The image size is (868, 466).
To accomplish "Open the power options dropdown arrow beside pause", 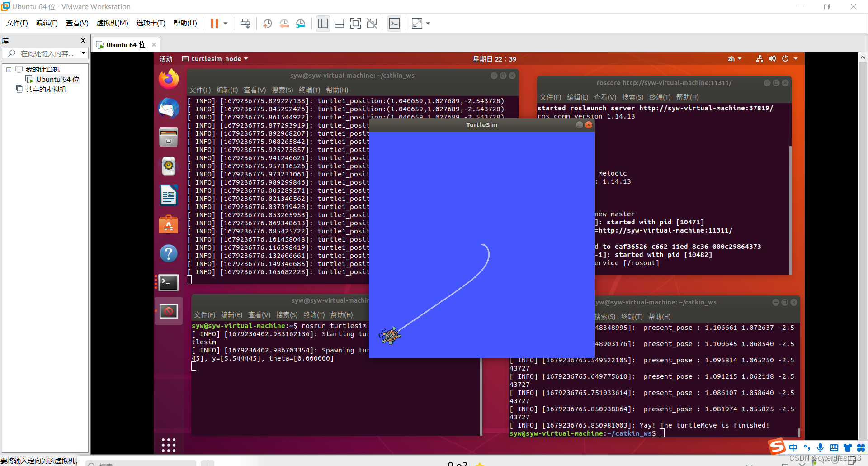I will pos(225,24).
